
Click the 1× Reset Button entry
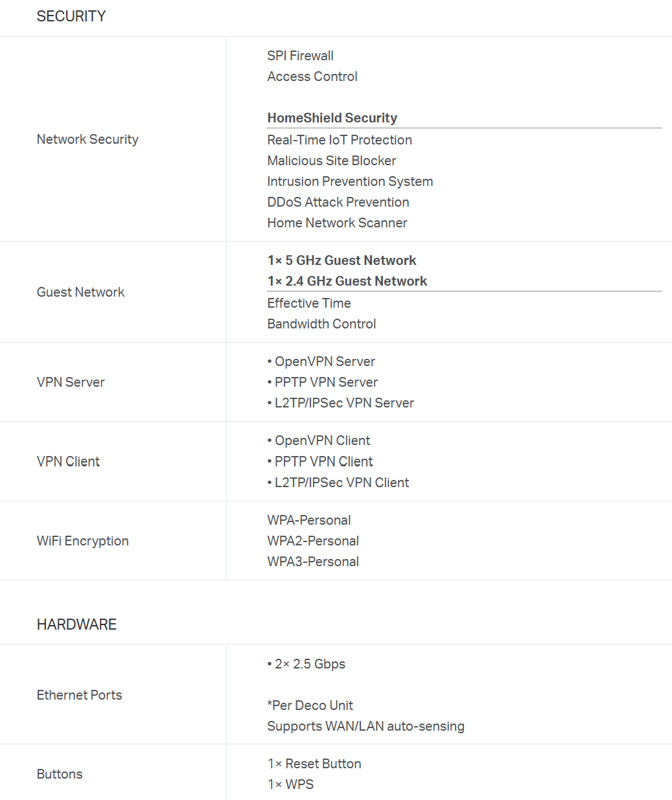point(314,764)
